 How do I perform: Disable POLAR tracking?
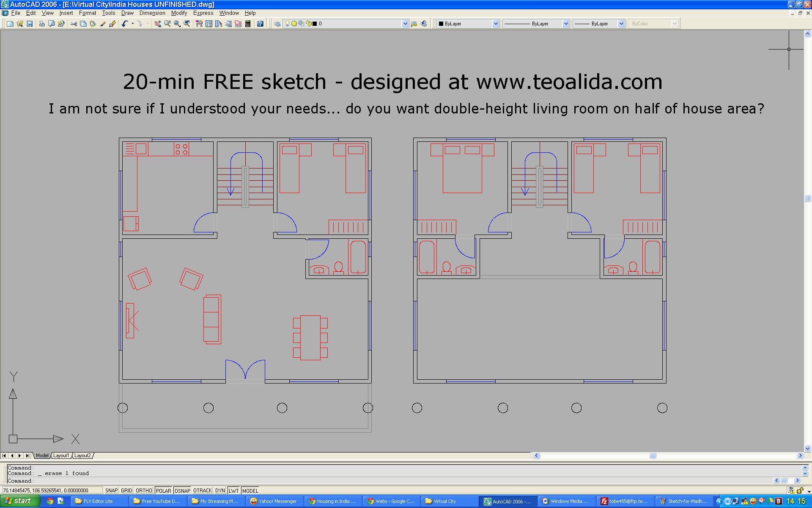pyautogui.click(x=163, y=490)
